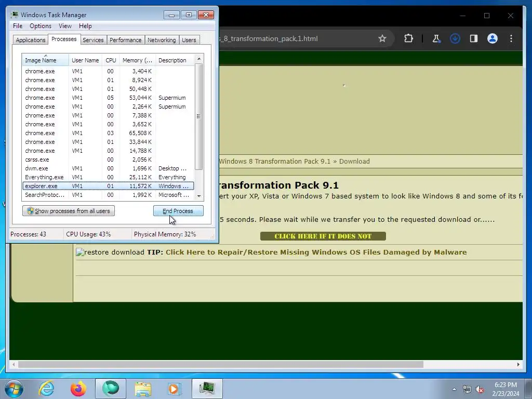Open the browser profile avatar
This screenshot has width=532, height=399.
click(x=493, y=38)
